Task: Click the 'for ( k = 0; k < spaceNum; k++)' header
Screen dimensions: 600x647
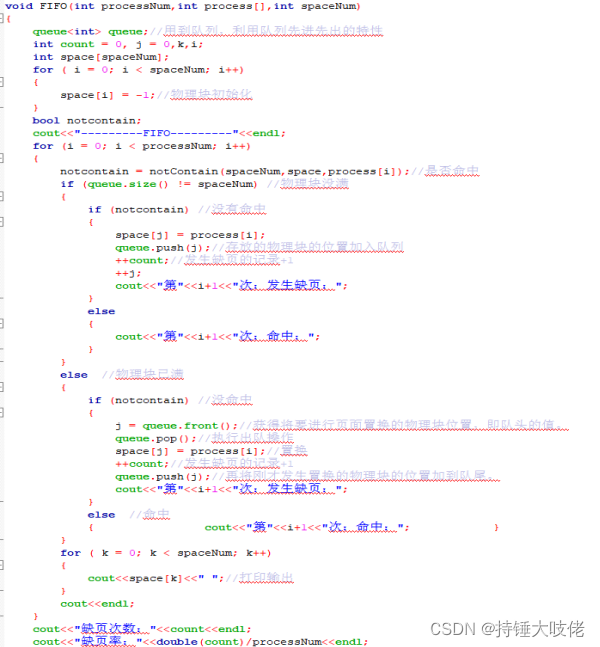Action: pyautogui.click(x=166, y=553)
